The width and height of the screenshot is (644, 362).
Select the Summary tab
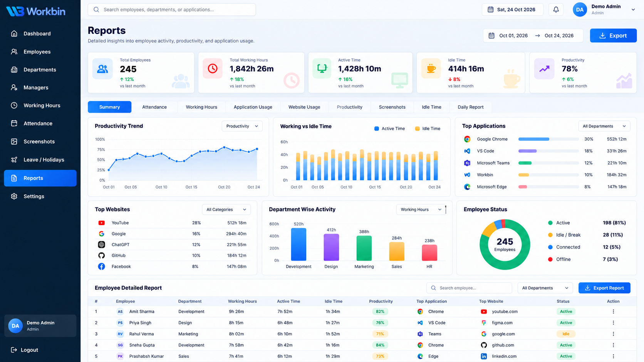(x=109, y=107)
